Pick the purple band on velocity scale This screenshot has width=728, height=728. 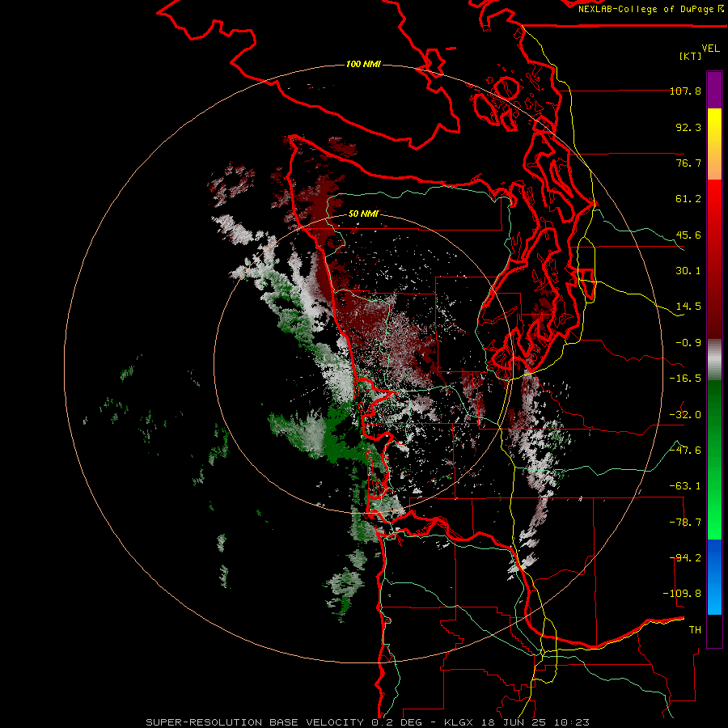point(714,90)
